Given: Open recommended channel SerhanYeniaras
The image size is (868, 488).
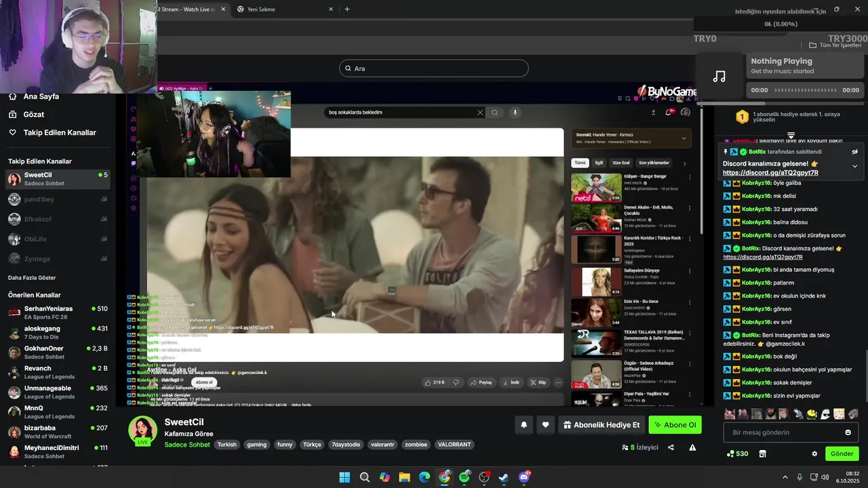Looking at the screenshot, I should (x=57, y=312).
